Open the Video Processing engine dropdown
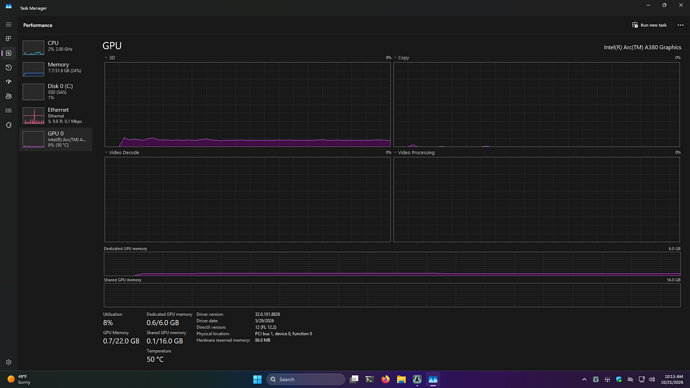 414,153
